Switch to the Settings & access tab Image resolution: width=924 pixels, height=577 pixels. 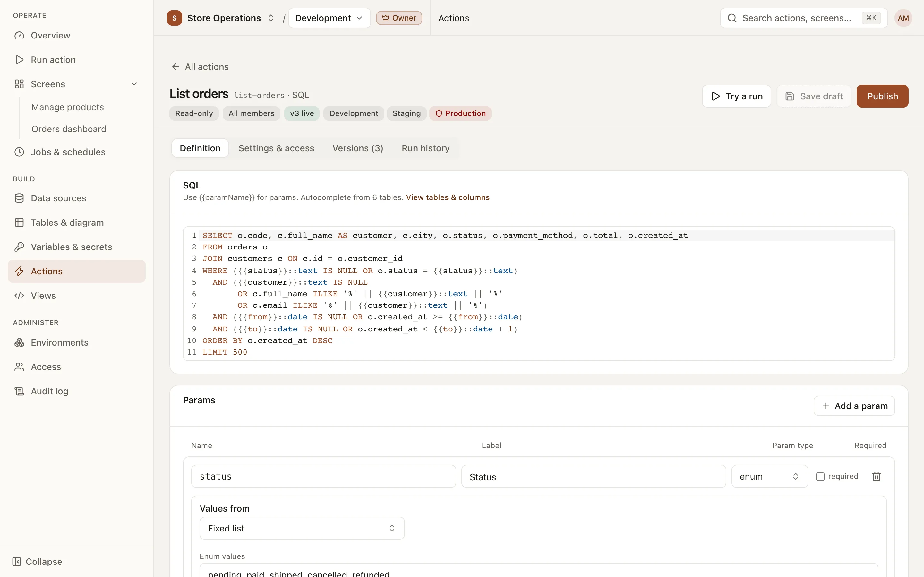[276, 148]
